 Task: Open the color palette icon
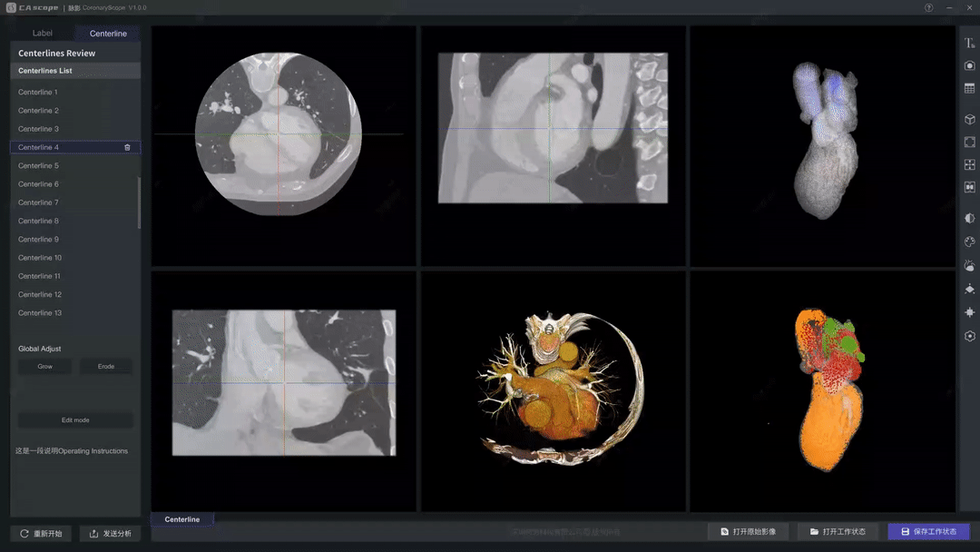pyautogui.click(x=969, y=241)
